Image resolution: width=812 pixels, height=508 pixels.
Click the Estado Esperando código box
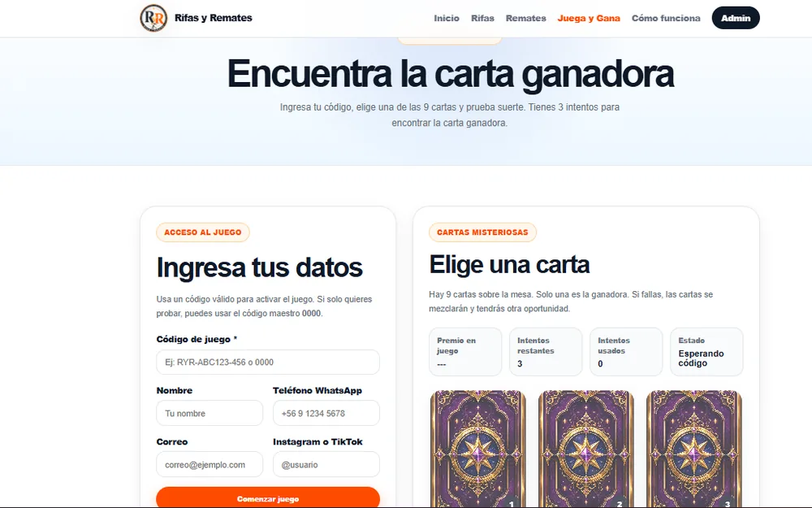click(706, 351)
